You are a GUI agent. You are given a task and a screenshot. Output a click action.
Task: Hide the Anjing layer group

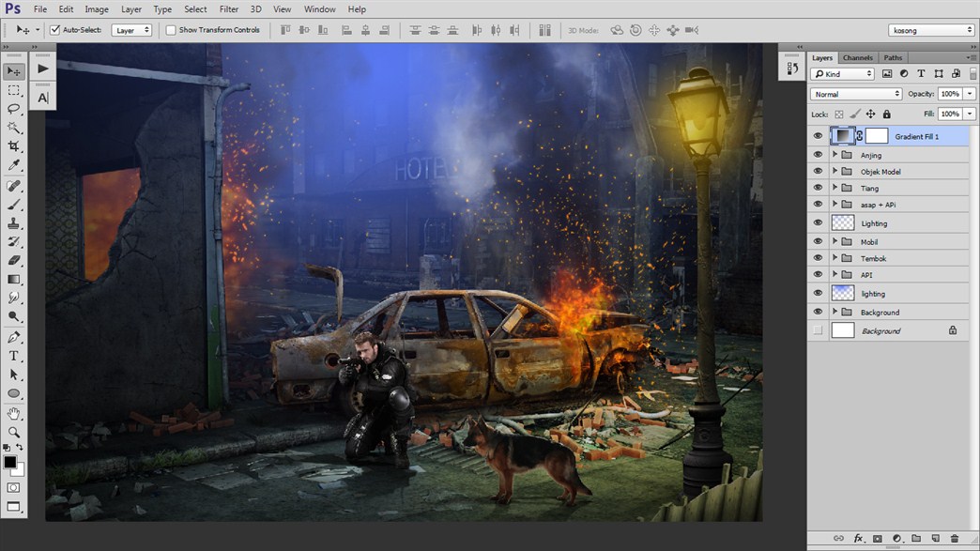(x=818, y=154)
